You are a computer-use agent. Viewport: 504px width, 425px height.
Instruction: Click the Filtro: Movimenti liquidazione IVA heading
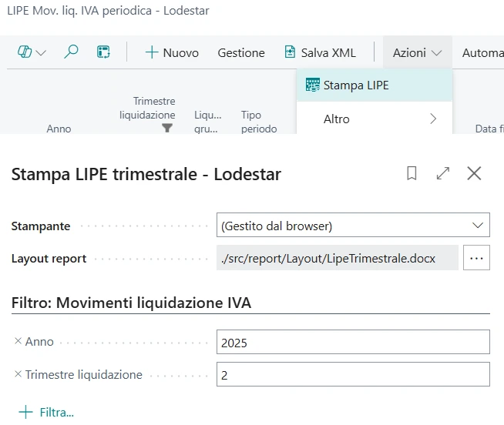131,303
